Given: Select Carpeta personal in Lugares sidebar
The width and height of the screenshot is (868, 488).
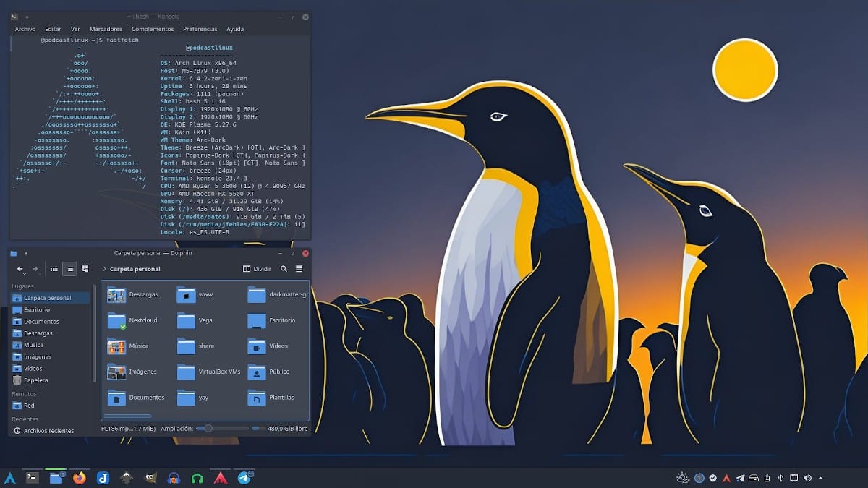Looking at the screenshot, I should pyautogui.click(x=51, y=298).
